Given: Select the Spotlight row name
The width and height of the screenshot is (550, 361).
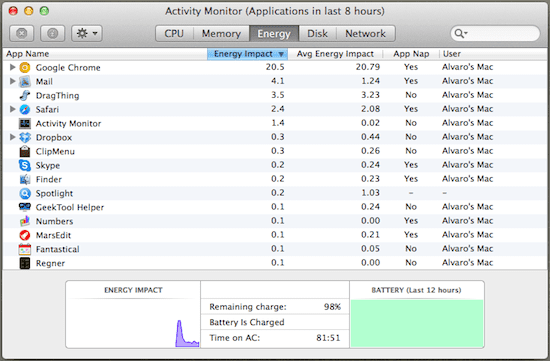Looking at the screenshot, I should 54,193.
